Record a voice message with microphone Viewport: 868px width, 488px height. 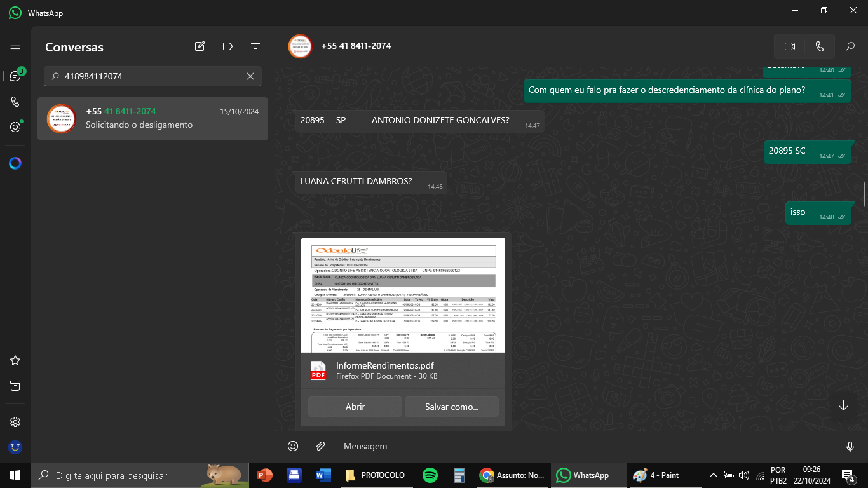[x=850, y=447]
